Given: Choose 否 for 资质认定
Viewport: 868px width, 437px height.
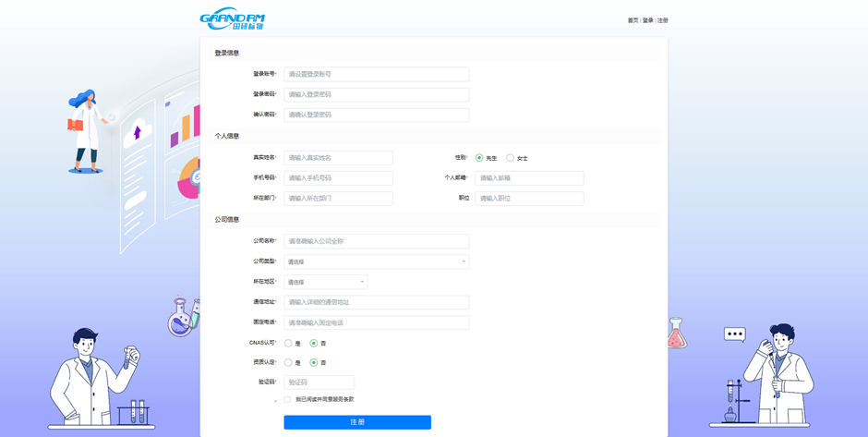Looking at the screenshot, I should point(314,363).
